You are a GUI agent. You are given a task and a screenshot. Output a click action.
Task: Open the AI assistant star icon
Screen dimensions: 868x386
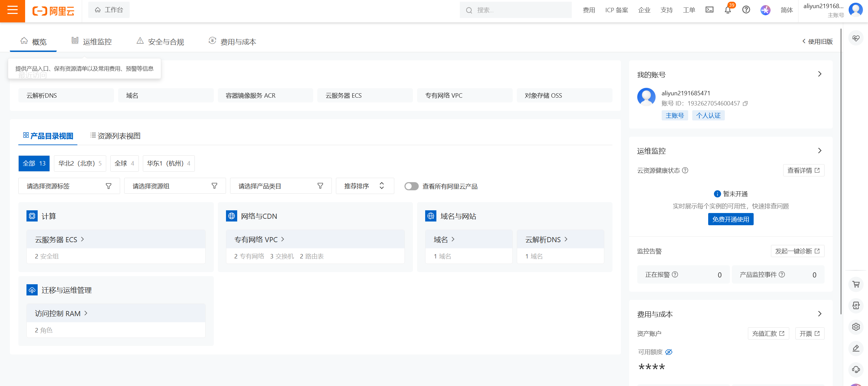click(x=765, y=10)
